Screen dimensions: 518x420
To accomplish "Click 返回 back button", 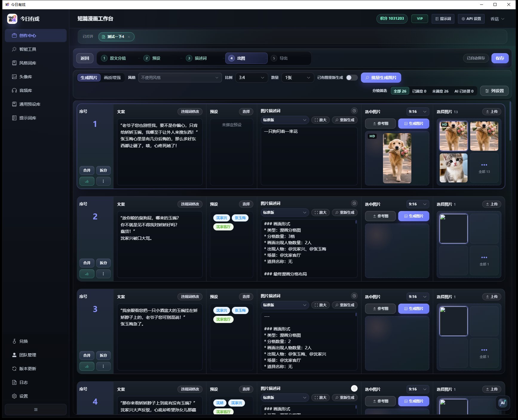I will point(85,58).
